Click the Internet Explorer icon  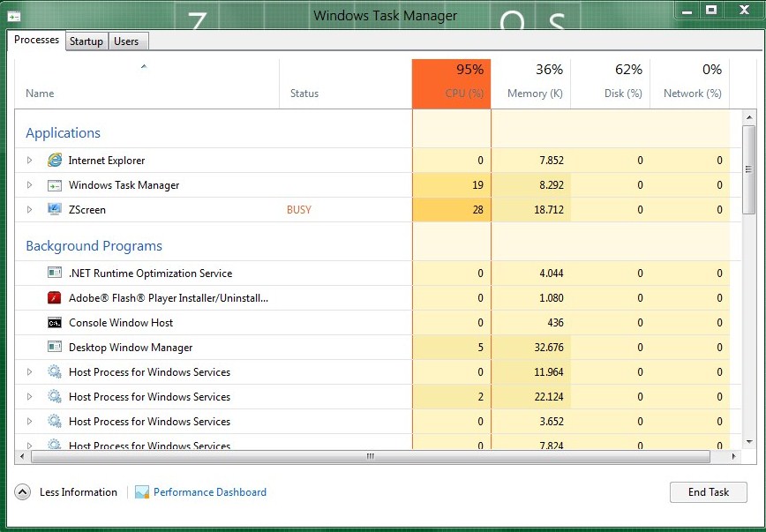(55, 160)
